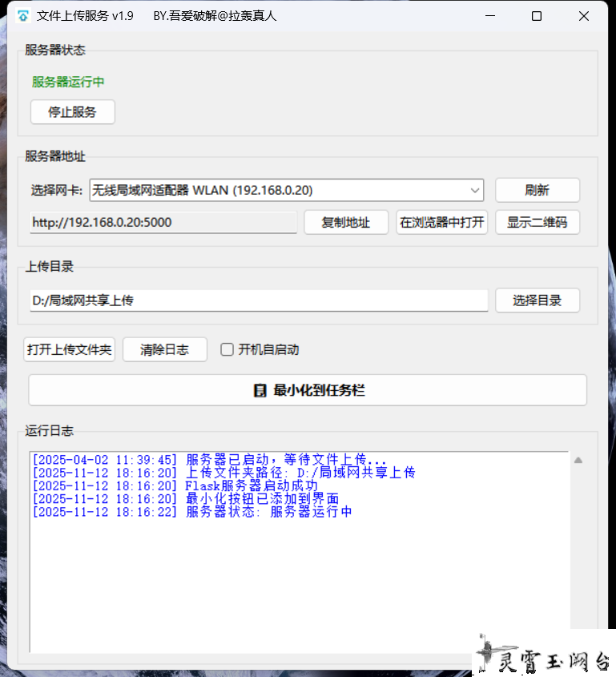Click the 刷新 button
The height and width of the screenshot is (677, 616).
coord(537,190)
